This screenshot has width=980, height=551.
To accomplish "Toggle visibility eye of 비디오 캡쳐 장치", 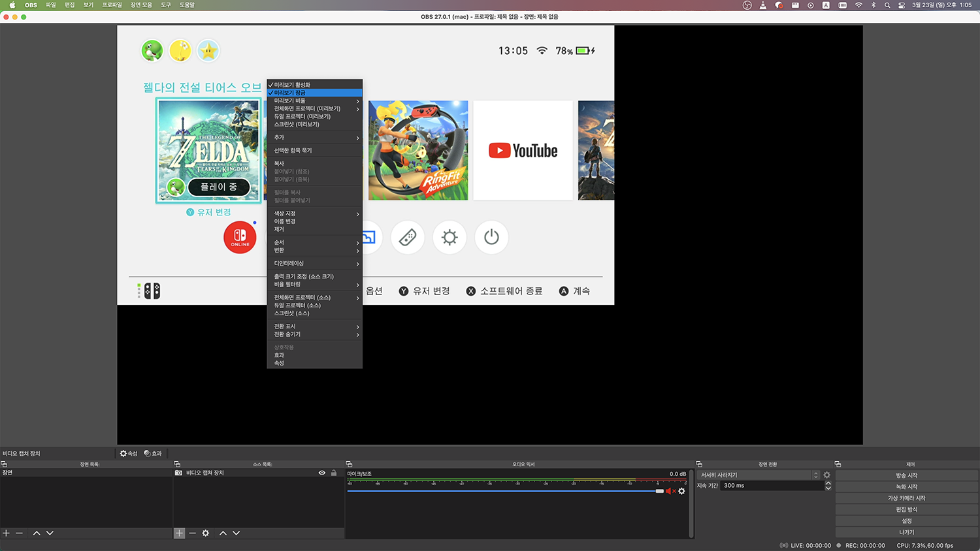I will [322, 473].
